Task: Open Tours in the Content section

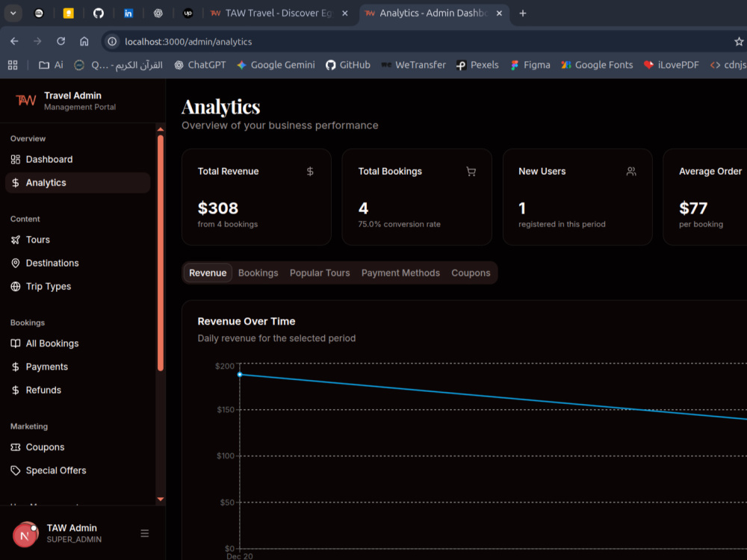Action: coord(78,240)
